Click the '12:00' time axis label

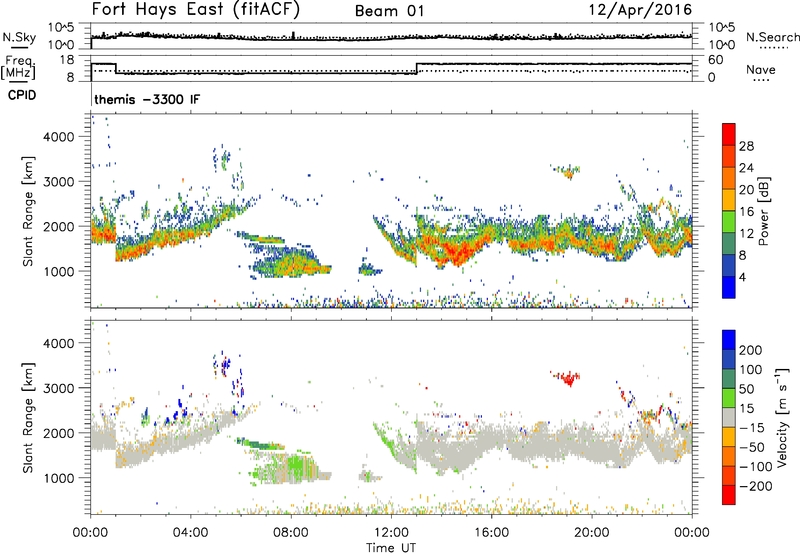pos(391,533)
